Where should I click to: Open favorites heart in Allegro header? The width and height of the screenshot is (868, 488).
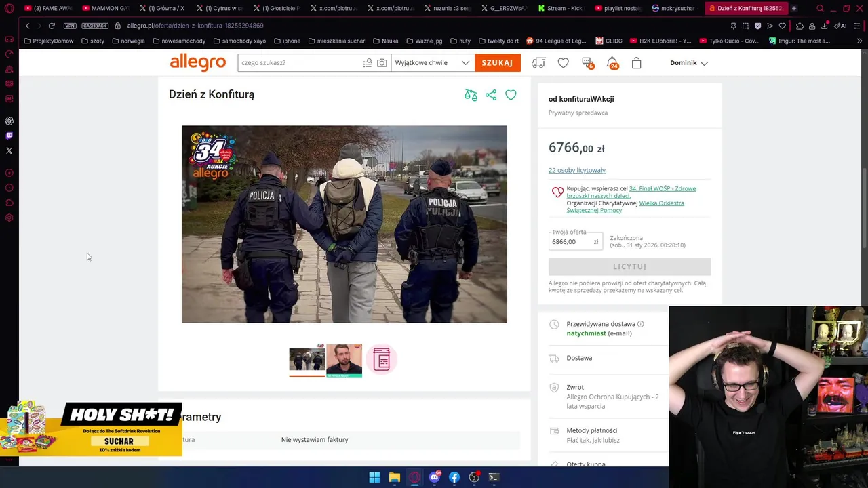tap(563, 62)
